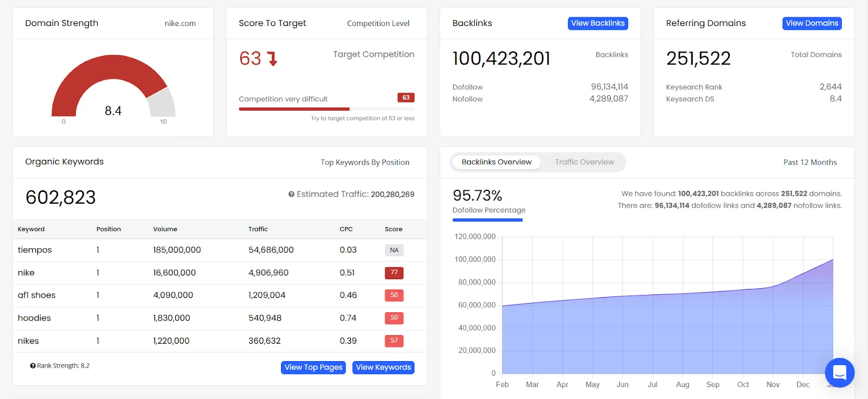Select the nikes keyword

(x=28, y=341)
